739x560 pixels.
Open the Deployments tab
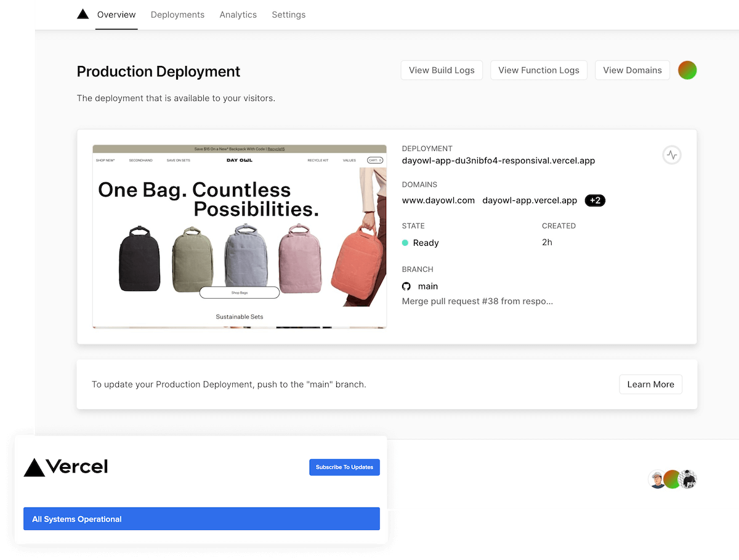click(177, 15)
